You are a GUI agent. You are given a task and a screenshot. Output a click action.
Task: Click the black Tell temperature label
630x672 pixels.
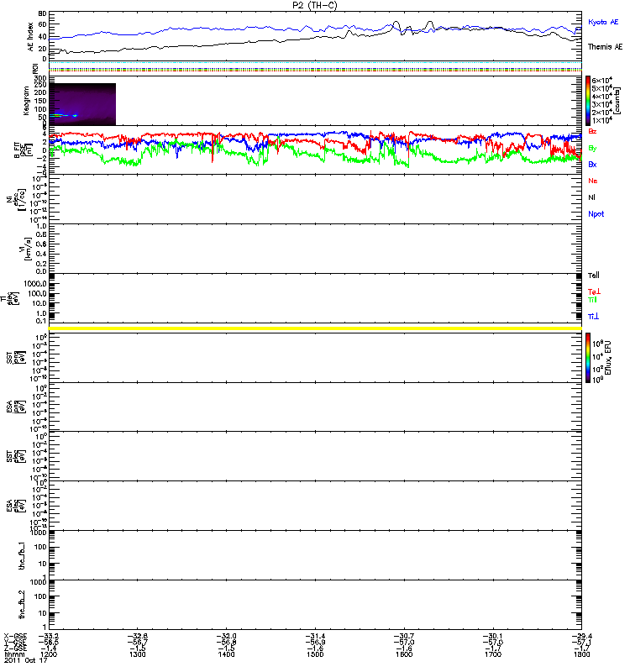click(x=594, y=276)
